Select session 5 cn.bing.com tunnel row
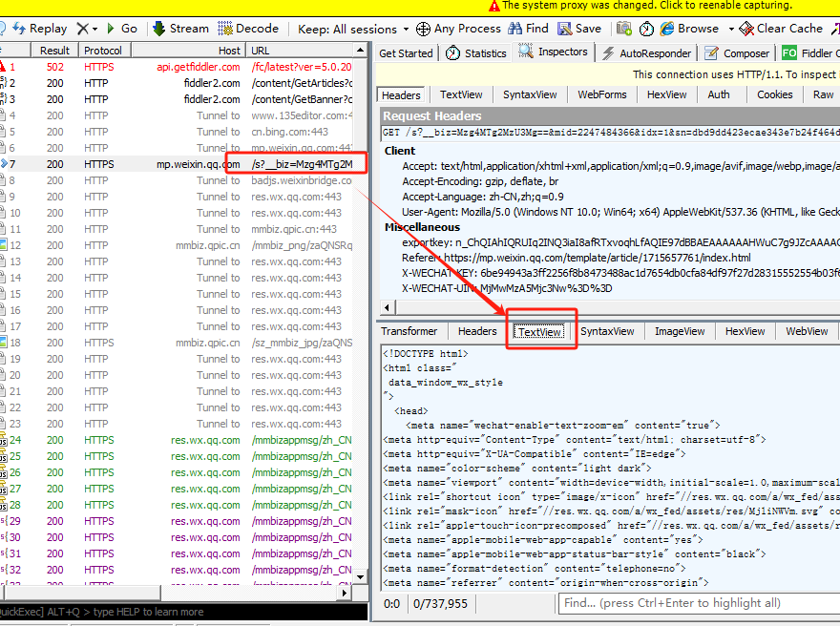The width and height of the screenshot is (840, 626). tap(177, 132)
